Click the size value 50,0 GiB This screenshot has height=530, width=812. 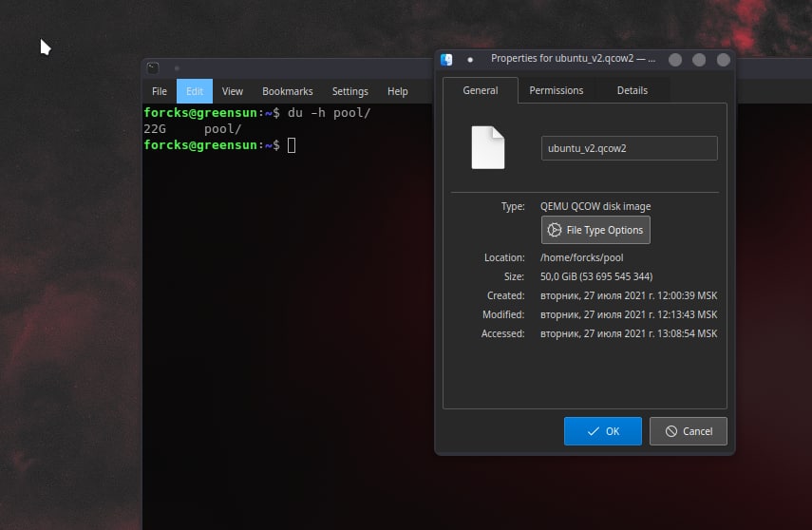(x=596, y=276)
